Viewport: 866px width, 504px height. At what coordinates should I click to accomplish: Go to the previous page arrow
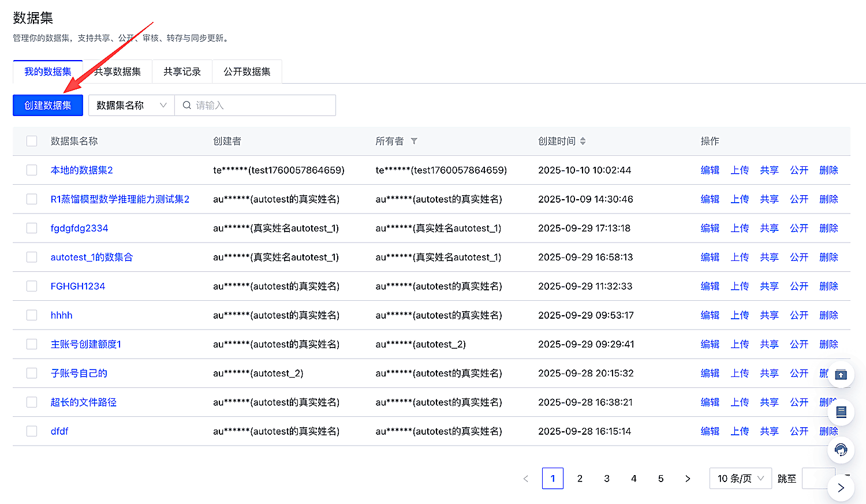coord(526,479)
